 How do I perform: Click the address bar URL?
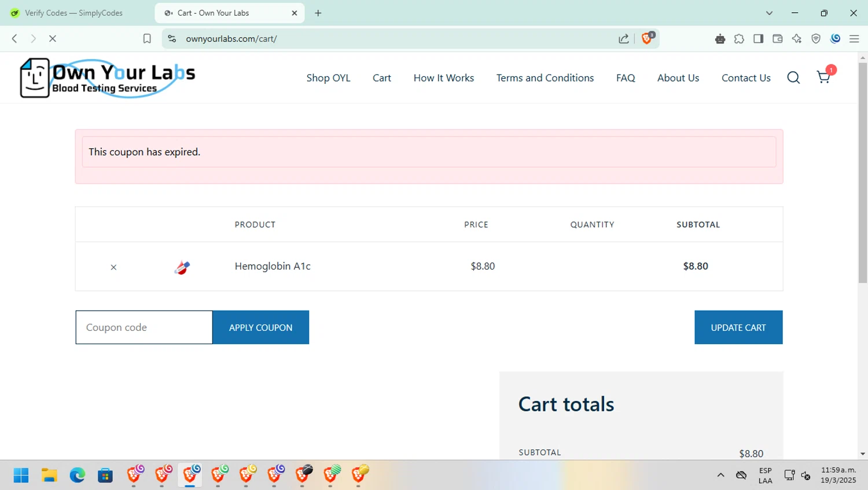[231, 39]
